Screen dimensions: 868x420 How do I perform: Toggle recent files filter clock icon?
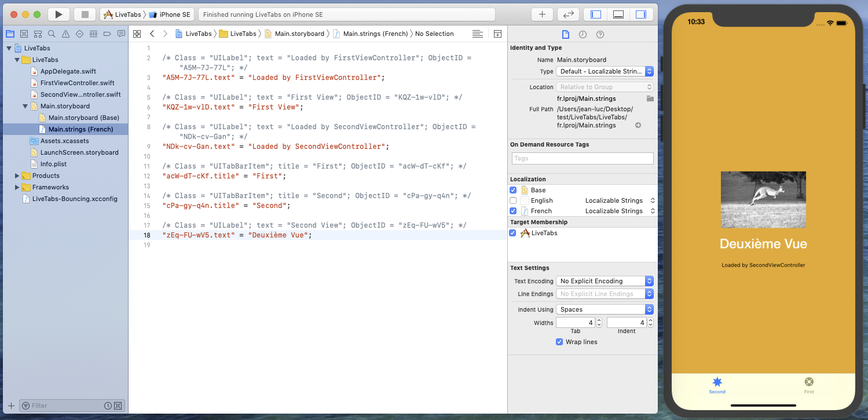click(108, 406)
